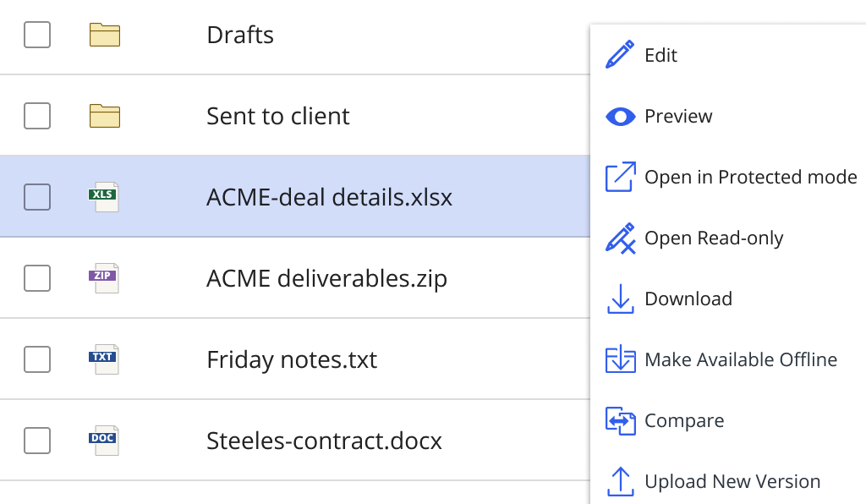Open the ACME deliverables.zip file name
The width and height of the screenshot is (866, 504).
click(x=326, y=278)
